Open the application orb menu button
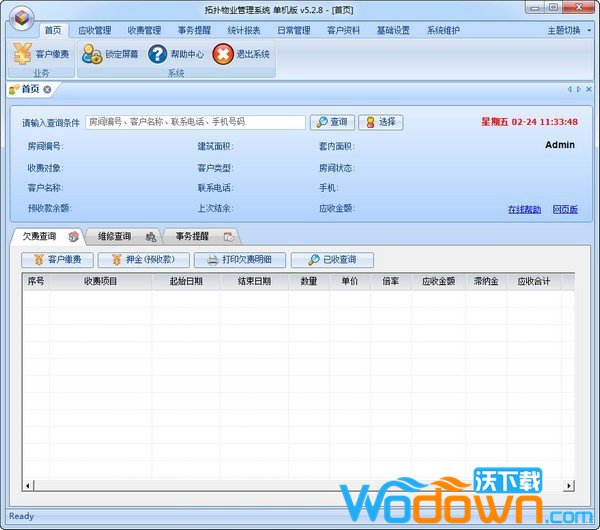 22,18
